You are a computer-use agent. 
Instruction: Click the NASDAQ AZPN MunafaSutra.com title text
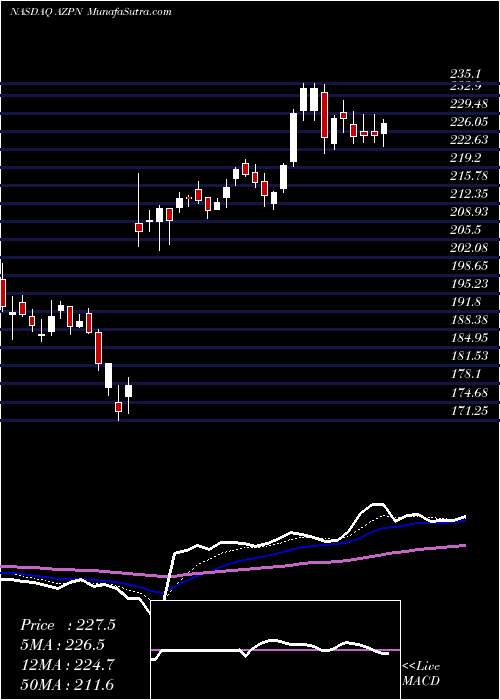click(x=91, y=12)
